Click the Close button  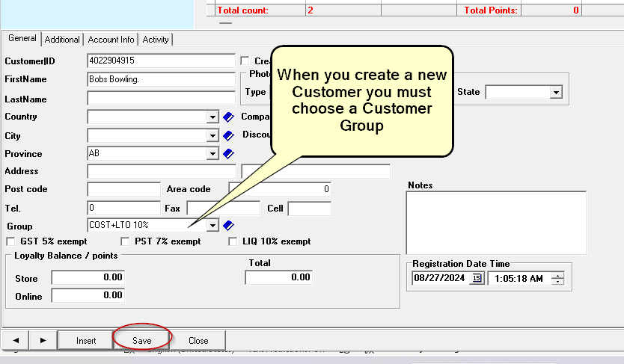point(198,341)
